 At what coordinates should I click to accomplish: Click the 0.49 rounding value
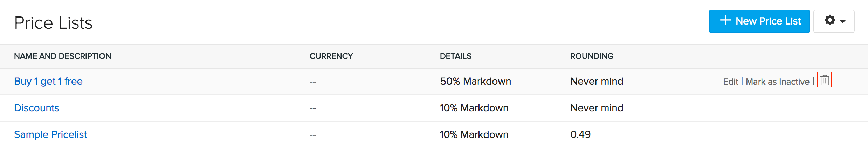tap(580, 134)
